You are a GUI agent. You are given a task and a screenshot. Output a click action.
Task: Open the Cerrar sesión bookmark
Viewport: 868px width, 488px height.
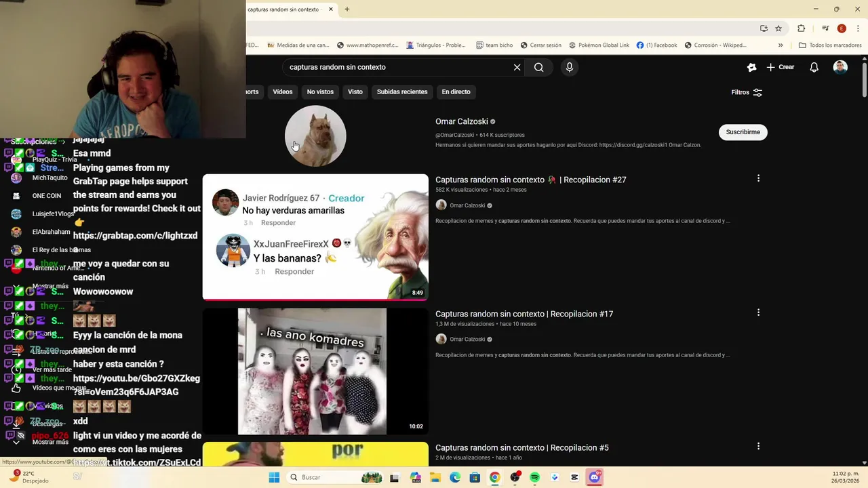coord(540,45)
